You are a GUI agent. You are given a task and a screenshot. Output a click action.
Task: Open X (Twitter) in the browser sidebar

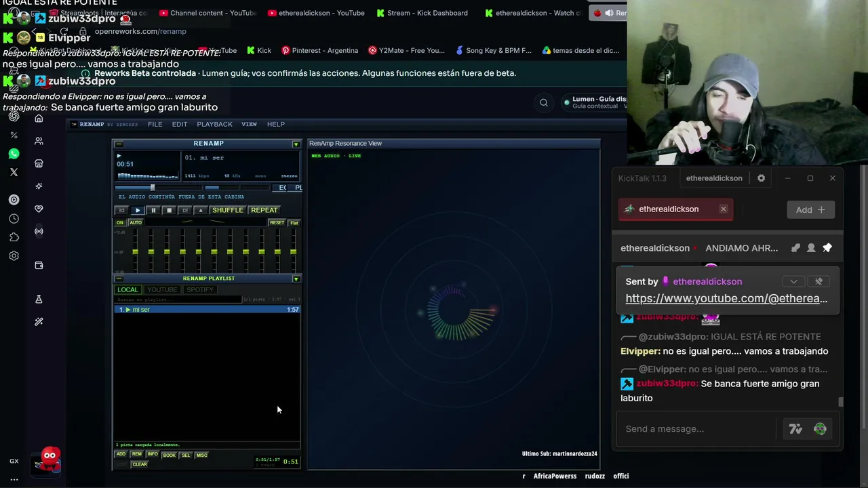14,172
